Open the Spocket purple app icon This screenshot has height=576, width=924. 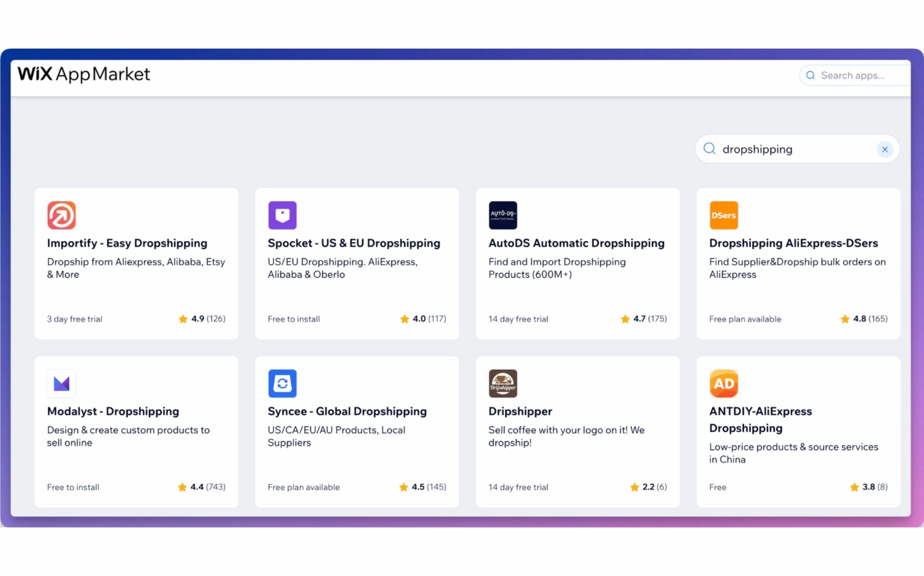(282, 215)
